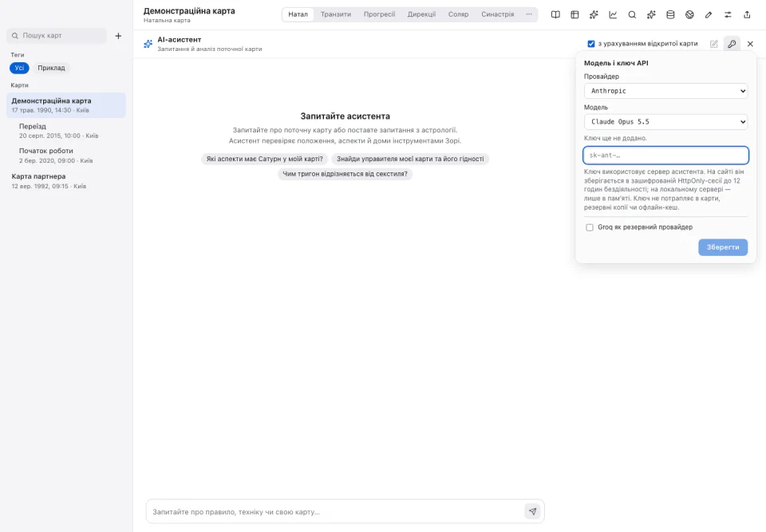Screen dimensions: 766x532
Task: Click the AI-асистент sparkle header icon
Action: [148, 44]
